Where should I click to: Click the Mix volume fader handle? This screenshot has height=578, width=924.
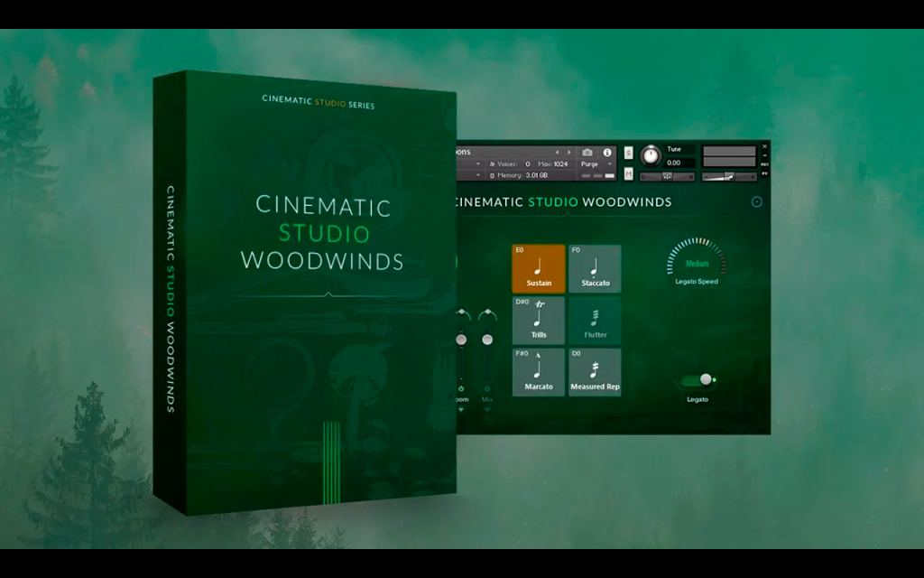(x=487, y=340)
